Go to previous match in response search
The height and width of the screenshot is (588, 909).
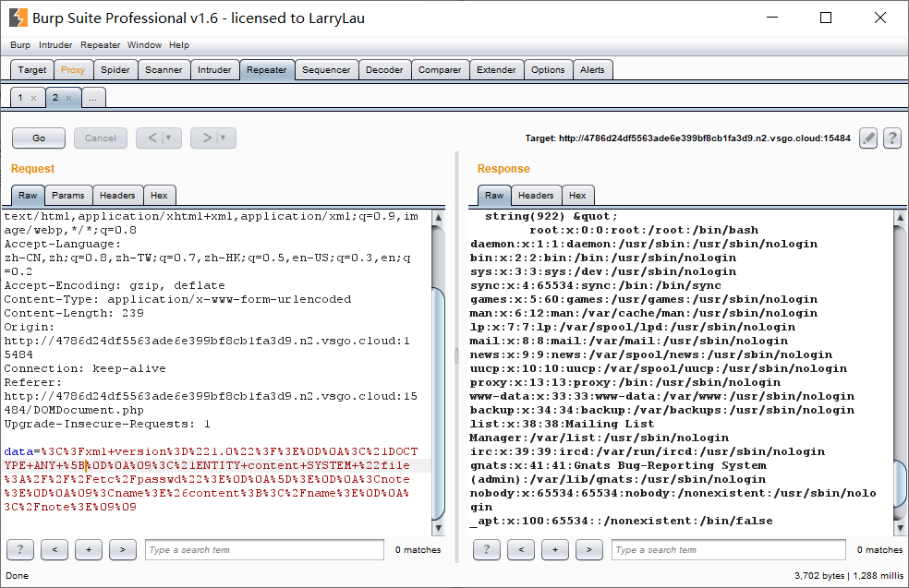click(x=521, y=549)
